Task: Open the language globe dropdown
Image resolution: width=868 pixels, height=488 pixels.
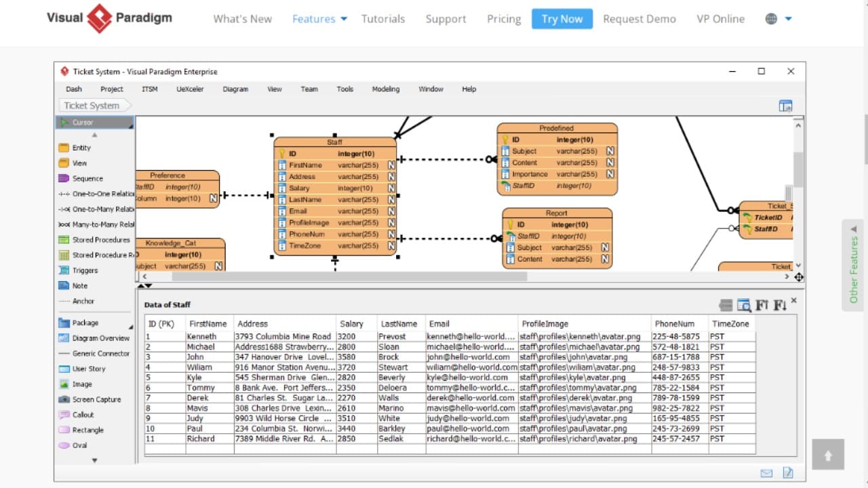Action: click(778, 19)
